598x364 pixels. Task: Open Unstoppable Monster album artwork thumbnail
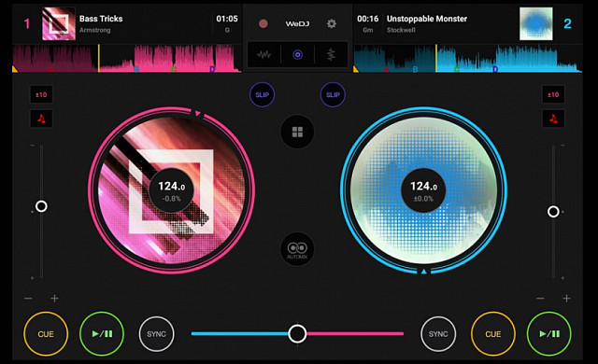(535, 23)
